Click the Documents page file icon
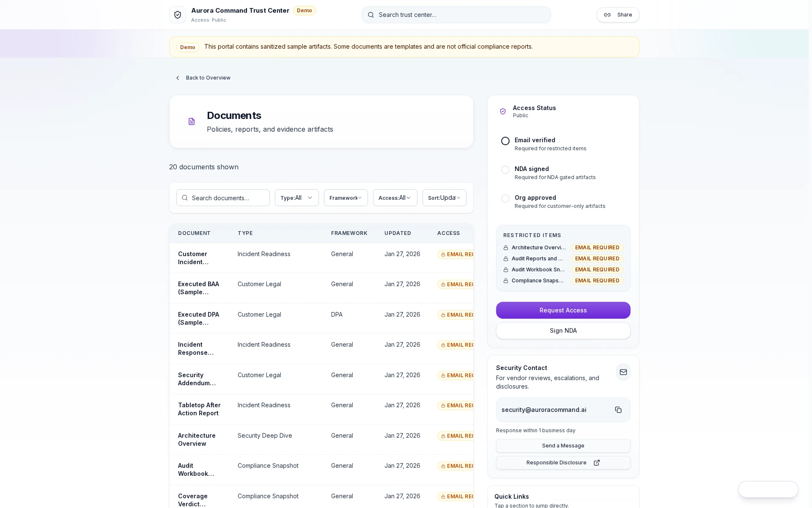Screen dimensions: 812x508 pyautogui.click(x=192, y=121)
